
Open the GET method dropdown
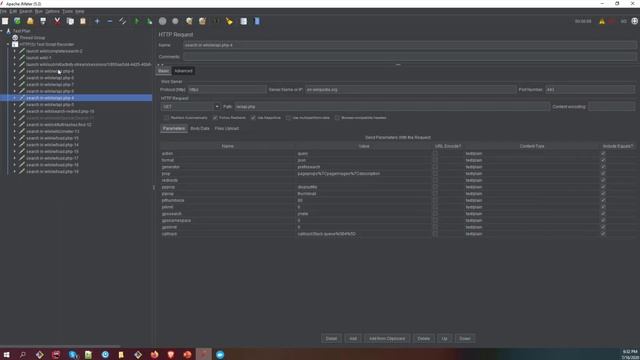[217, 107]
